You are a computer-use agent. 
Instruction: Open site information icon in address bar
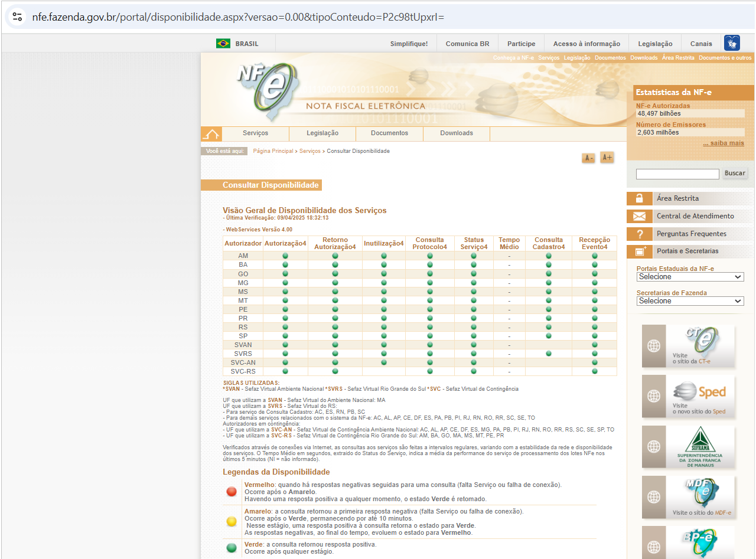[18, 17]
